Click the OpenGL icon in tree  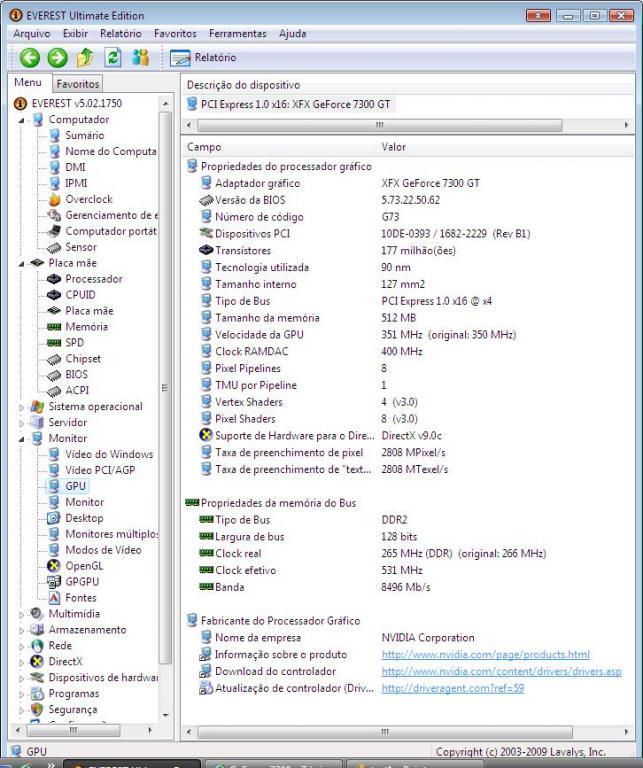tap(53, 566)
